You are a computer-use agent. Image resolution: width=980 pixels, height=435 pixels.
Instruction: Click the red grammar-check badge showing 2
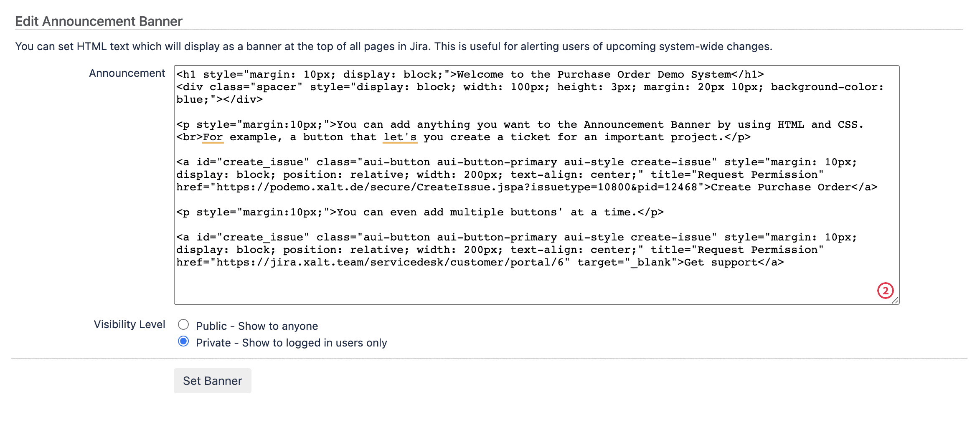(885, 291)
